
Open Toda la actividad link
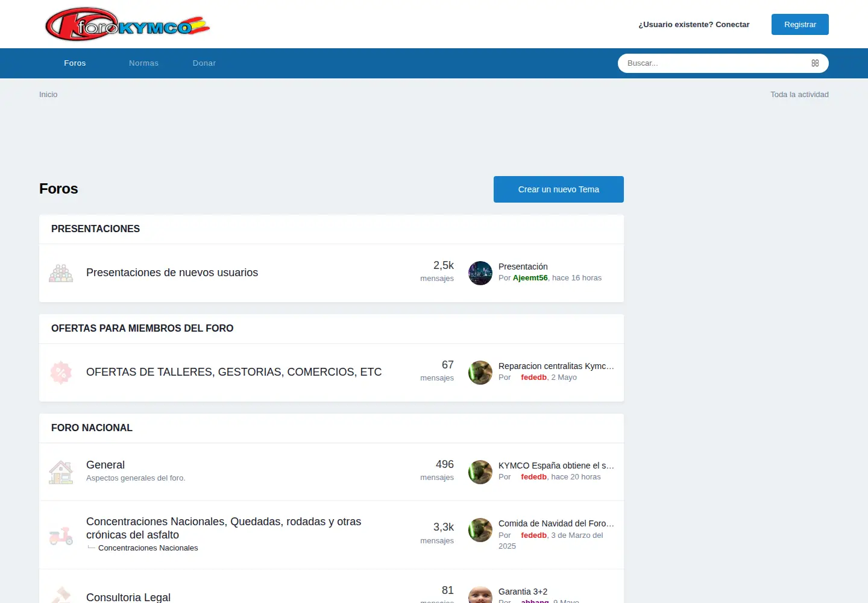[x=799, y=95]
